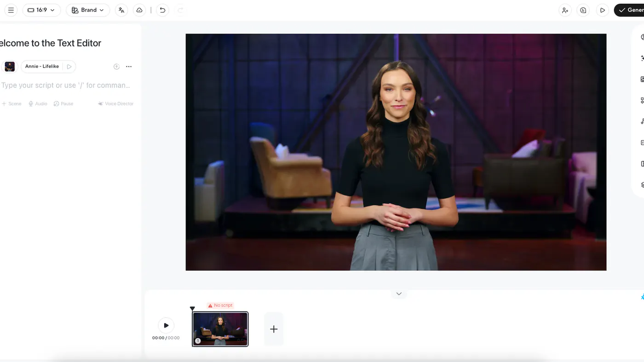644x362 pixels.
Task: Click the Audio microphone button
Action: coord(38,104)
